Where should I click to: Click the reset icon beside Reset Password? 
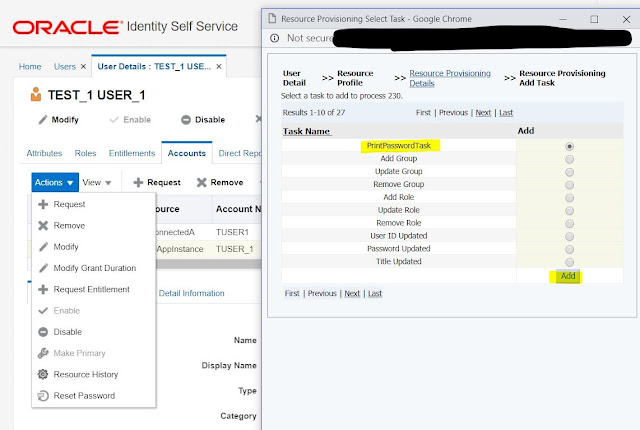pos(43,395)
